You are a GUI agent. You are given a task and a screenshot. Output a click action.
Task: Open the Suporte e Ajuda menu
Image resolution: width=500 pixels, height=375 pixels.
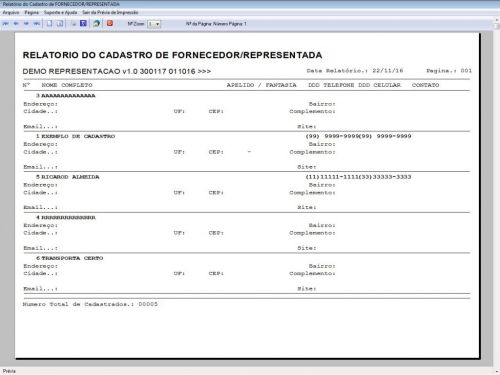(61, 12)
